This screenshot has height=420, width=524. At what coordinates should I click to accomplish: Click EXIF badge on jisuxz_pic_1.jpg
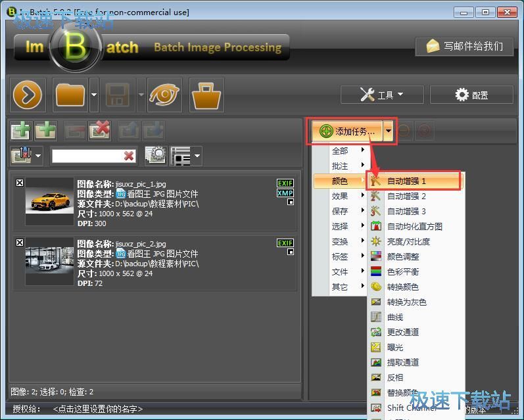(x=285, y=183)
